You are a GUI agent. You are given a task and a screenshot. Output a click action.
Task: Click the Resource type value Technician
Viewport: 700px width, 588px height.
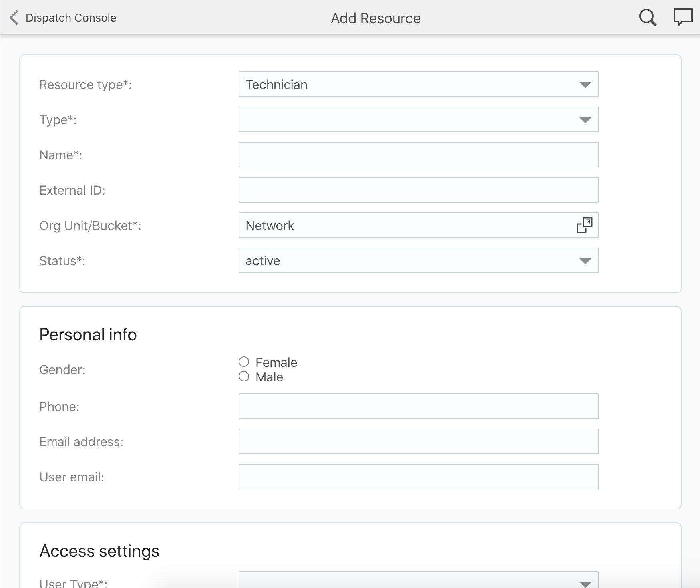tap(276, 84)
